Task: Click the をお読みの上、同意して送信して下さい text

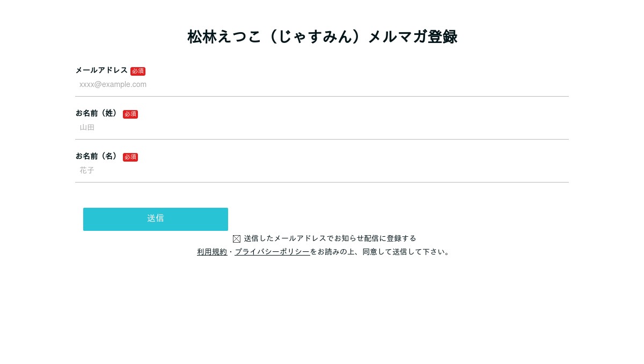Action: [380, 252]
